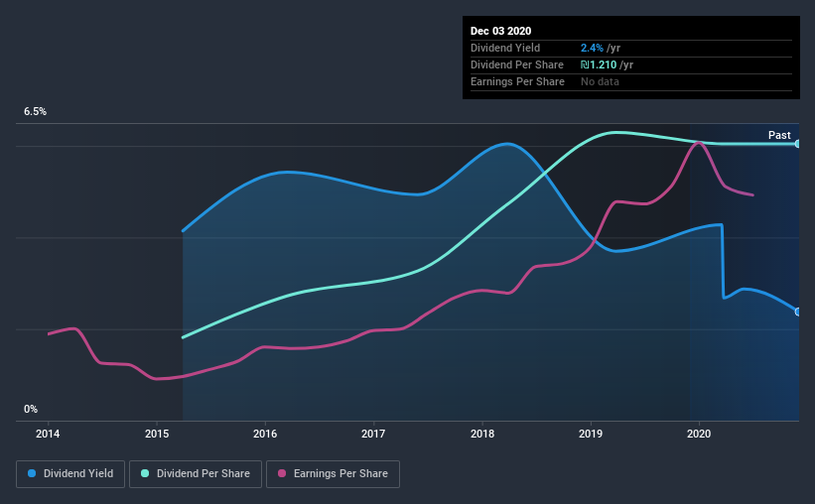Click the ₪1.210 dividend per share value
Image resolution: width=815 pixels, height=504 pixels.
[x=599, y=64]
